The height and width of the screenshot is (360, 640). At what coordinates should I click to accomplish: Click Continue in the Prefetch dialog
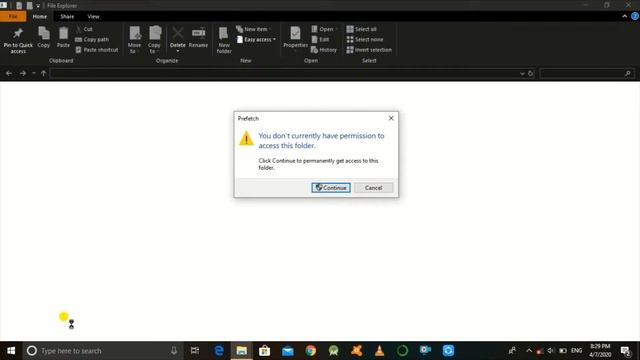click(x=331, y=188)
